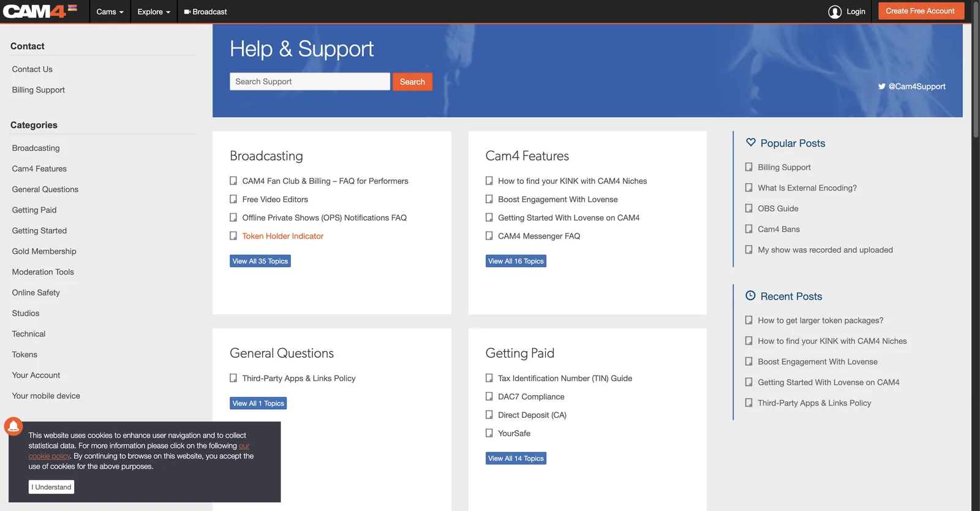Screen dimensions: 980x511
Task: Open How to find your KINK article in Cam4 Features
Action: (x=572, y=181)
